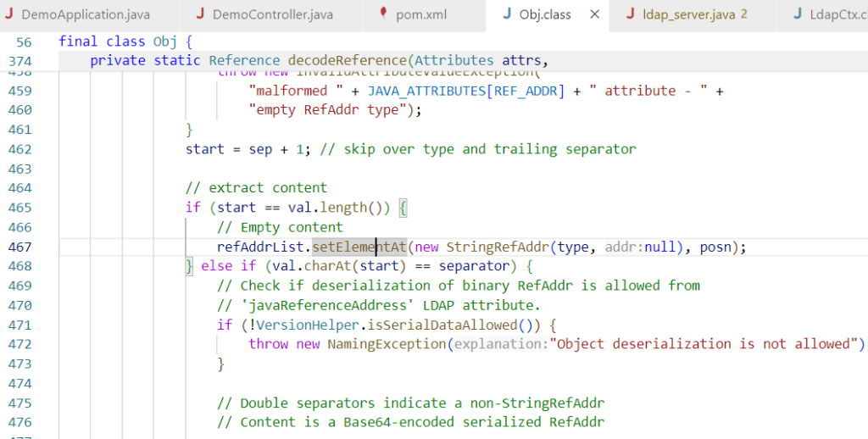This screenshot has width=868, height=439.
Task: Click the Java icon on DemoController.java tab
Action: (x=200, y=14)
